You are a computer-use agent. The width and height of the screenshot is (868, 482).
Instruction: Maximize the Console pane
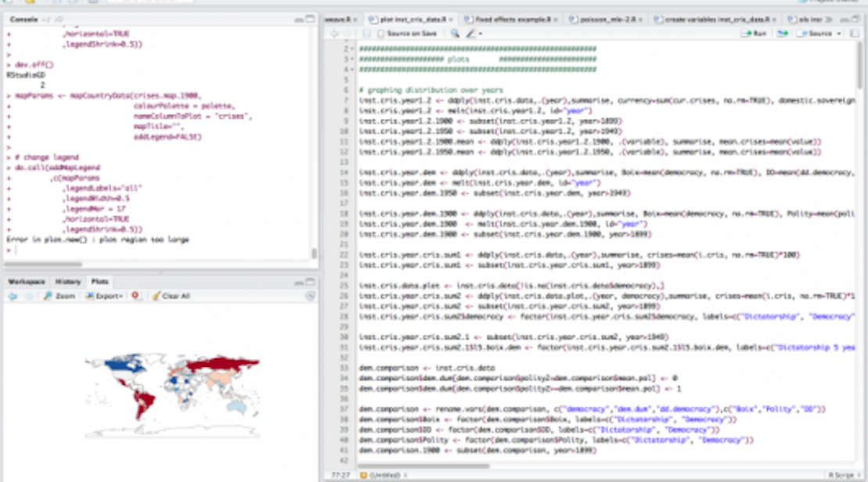coord(310,19)
